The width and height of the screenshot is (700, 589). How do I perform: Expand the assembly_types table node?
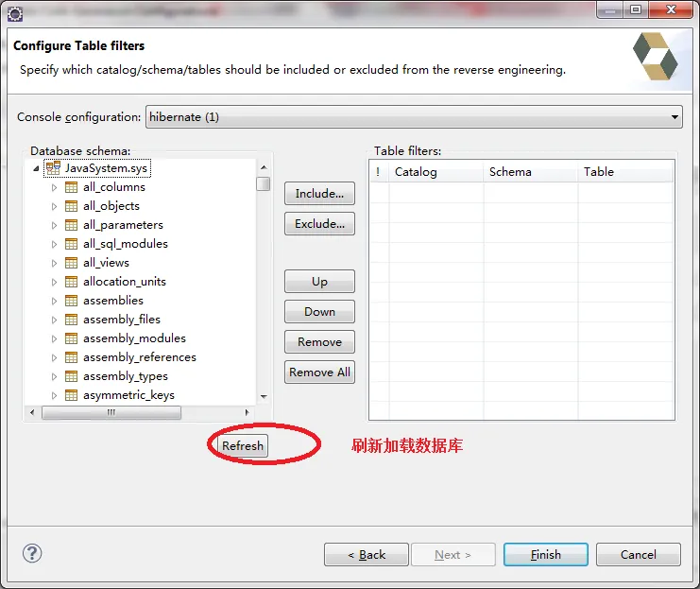coord(54,376)
